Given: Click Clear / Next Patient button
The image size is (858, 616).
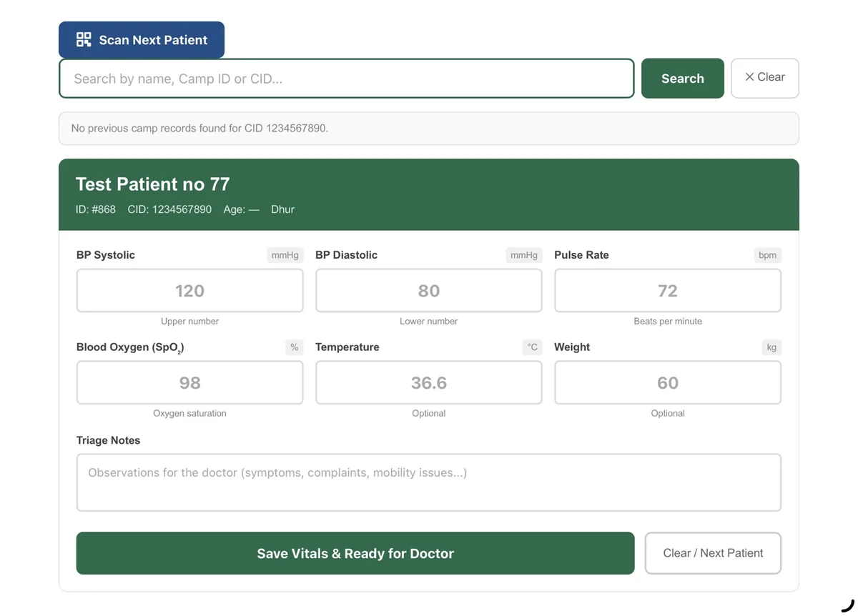Looking at the screenshot, I should [713, 553].
